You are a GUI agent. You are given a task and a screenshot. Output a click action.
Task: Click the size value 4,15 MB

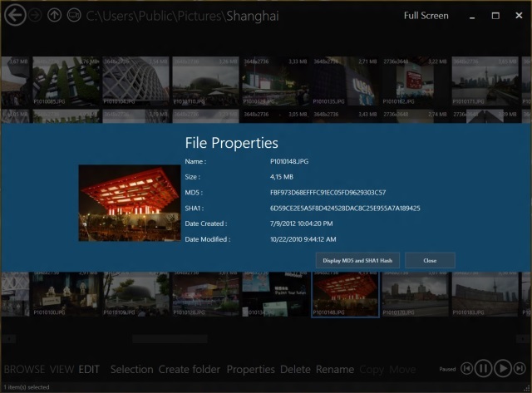[282, 177]
